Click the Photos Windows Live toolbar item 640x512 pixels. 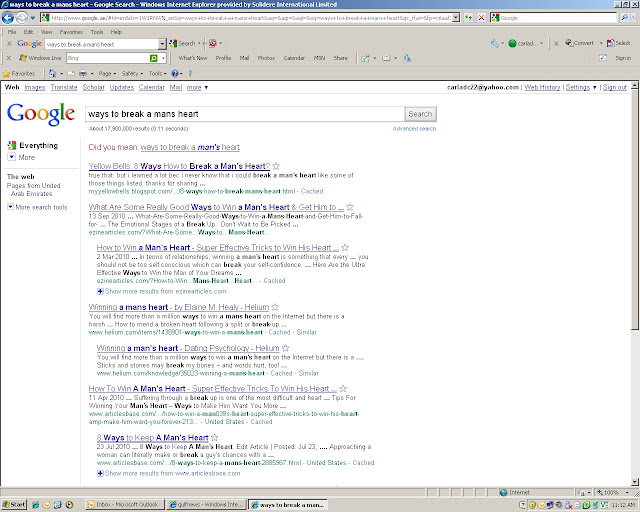coord(266,58)
